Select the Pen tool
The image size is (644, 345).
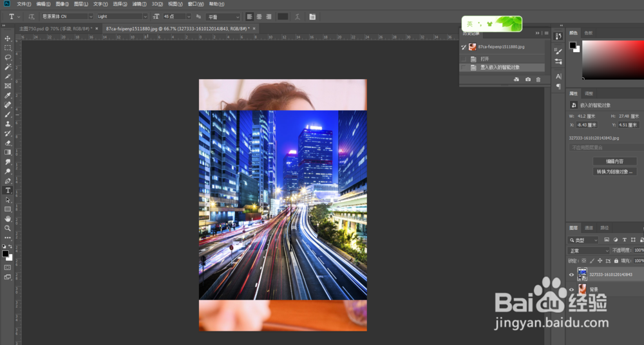pos(7,181)
